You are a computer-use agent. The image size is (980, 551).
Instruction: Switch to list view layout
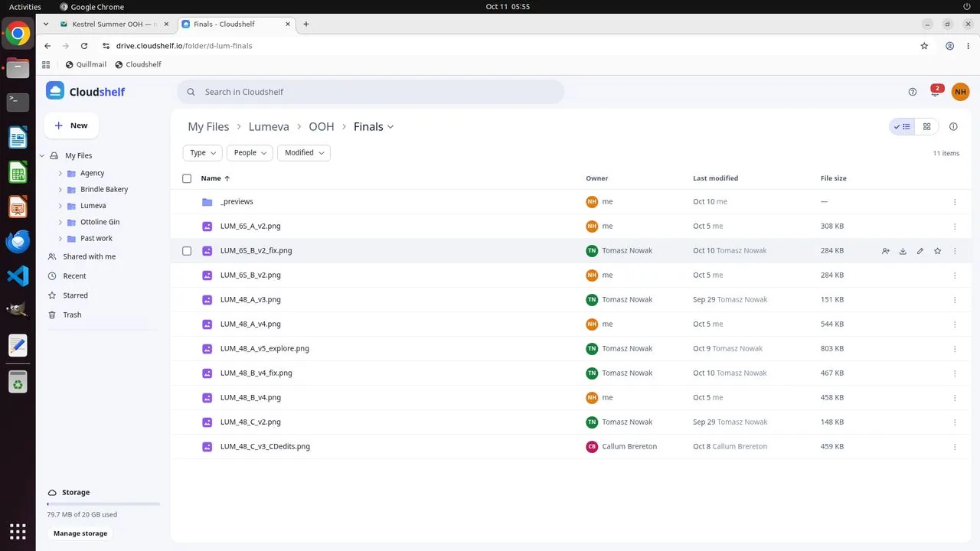coord(902,127)
